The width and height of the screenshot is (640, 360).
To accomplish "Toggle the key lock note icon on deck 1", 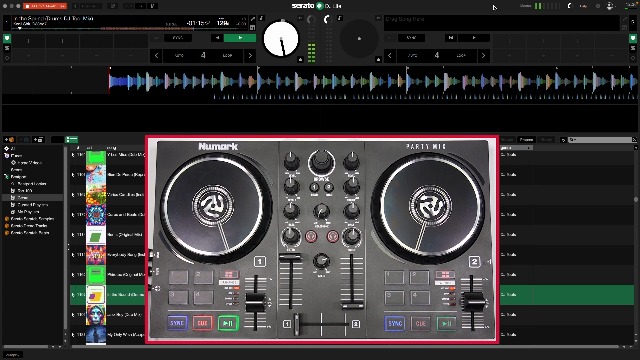I will (x=261, y=18).
